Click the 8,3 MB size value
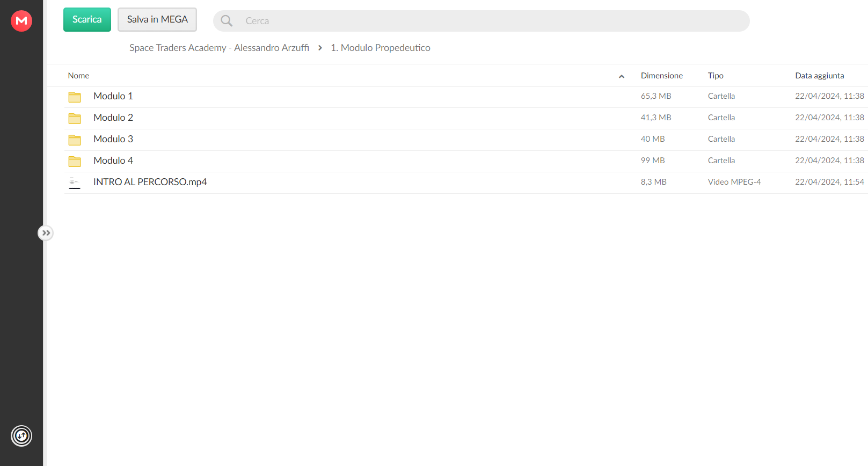Image resolution: width=868 pixels, height=466 pixels. pos(654,182)
